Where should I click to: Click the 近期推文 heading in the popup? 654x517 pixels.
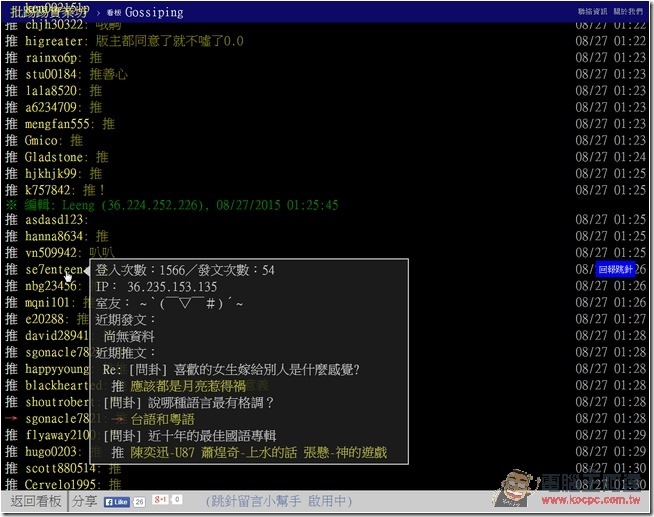[x=125, y=353]
